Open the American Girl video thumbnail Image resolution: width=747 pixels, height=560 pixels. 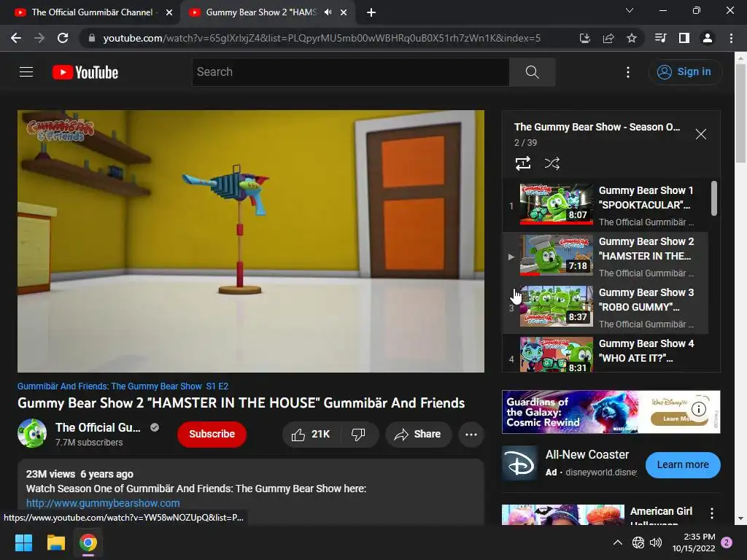pos(563,515)
